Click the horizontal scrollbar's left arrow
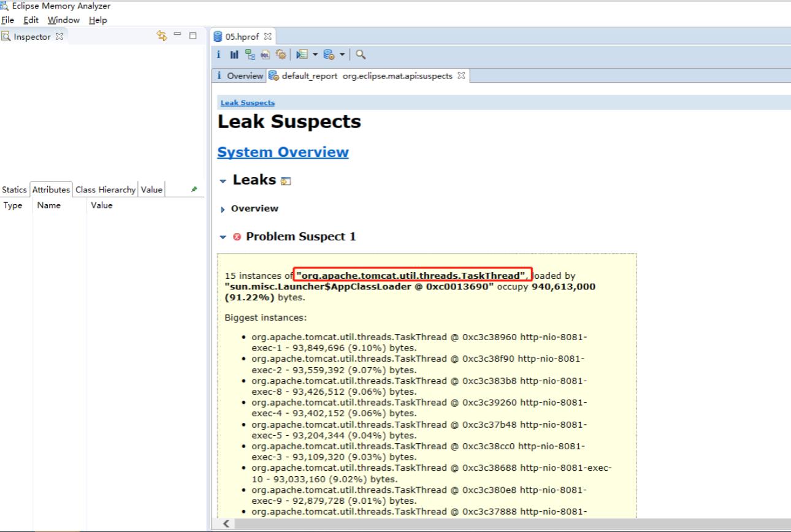 pos(225,523)
